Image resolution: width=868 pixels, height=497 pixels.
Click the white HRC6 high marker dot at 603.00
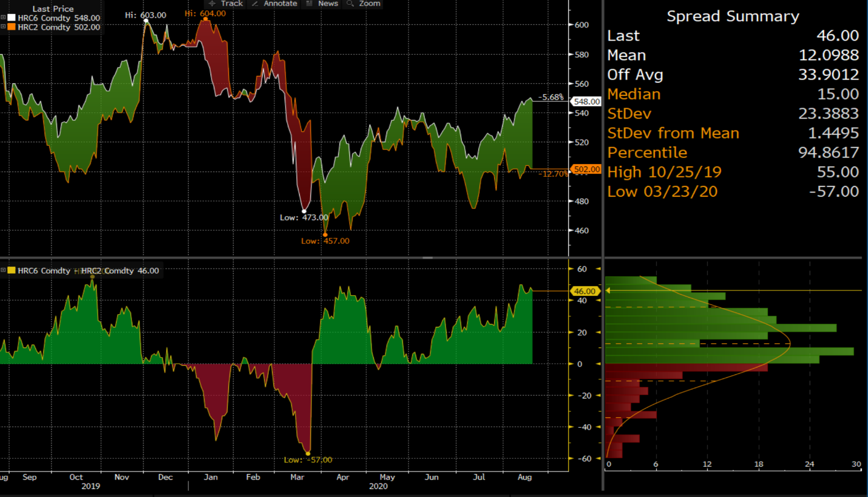[146, 21]
